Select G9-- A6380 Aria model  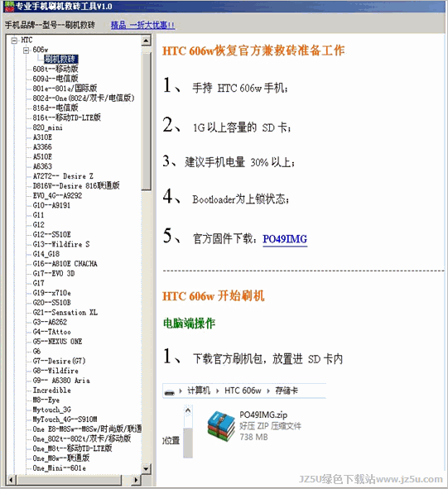coord(61,381)
